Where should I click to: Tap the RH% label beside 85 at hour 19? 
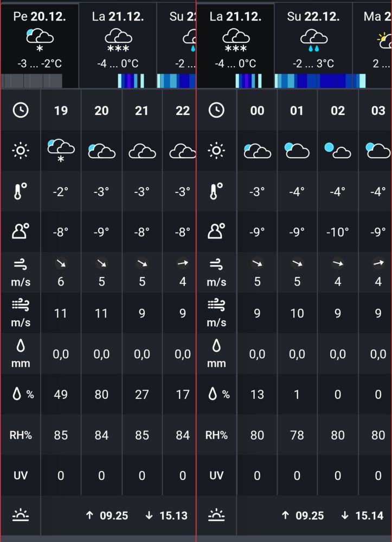21,435
